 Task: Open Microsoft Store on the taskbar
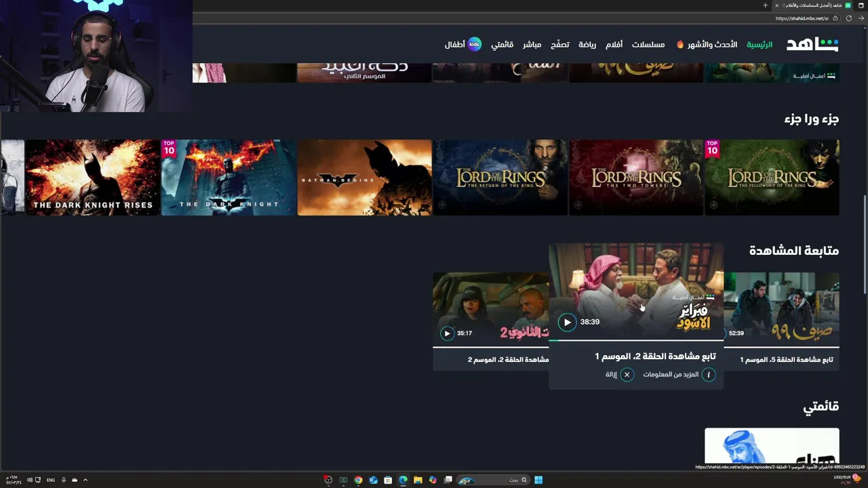point(388,480)
